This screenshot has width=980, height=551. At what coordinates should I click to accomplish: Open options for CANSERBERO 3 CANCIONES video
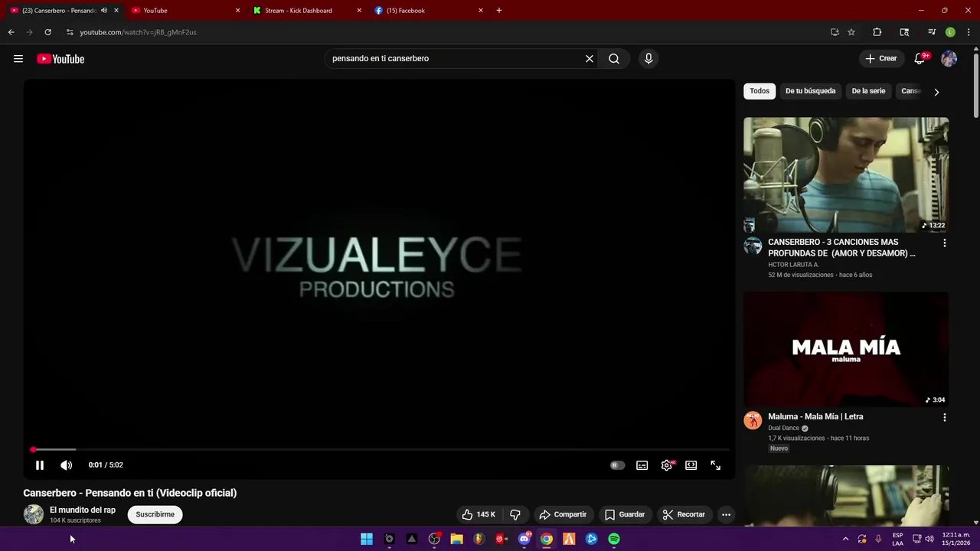pyautogui.click(x=944, y=243)
